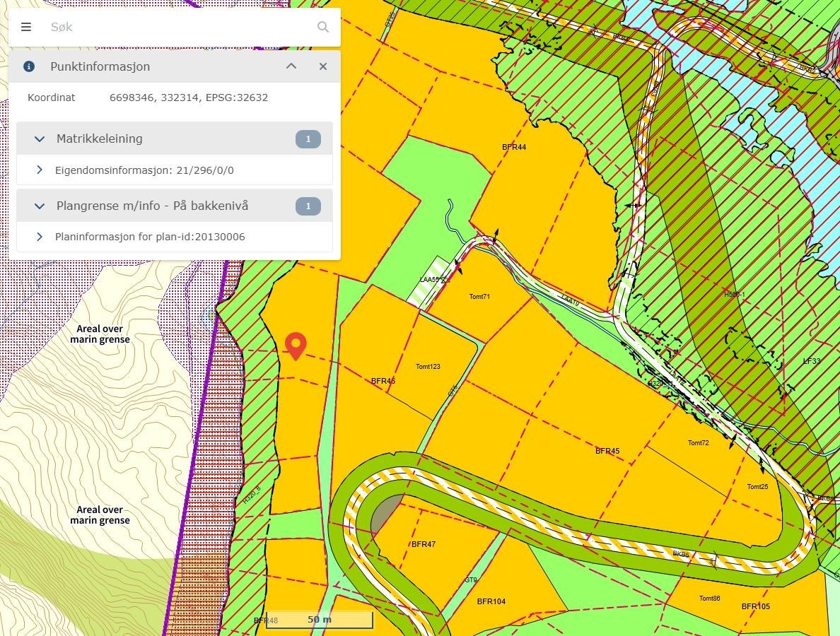
Task: Click the LF33 area label
Action: [812, 361]
